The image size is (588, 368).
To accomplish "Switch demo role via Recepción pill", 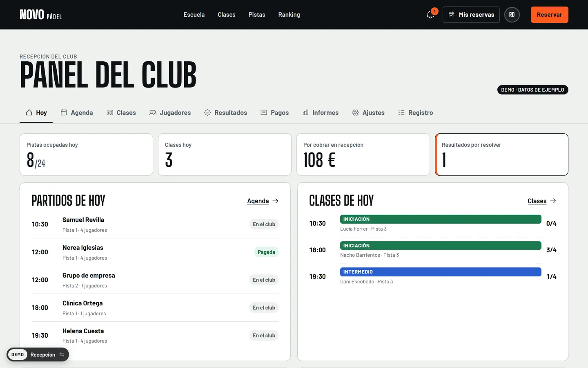I will pyautogui.click(x=38, y=355).
